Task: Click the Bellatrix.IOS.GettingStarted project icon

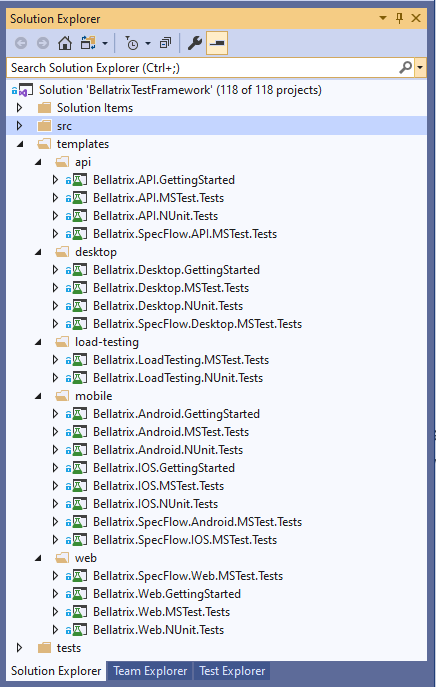Action: click(x=79, y=468)
